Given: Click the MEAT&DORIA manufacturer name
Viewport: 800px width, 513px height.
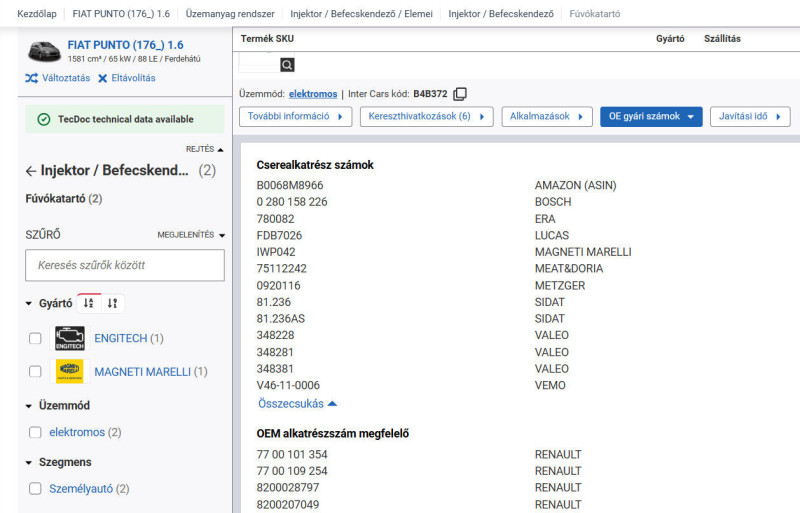Looking at the screenshot, I should [x=568, y=268].
